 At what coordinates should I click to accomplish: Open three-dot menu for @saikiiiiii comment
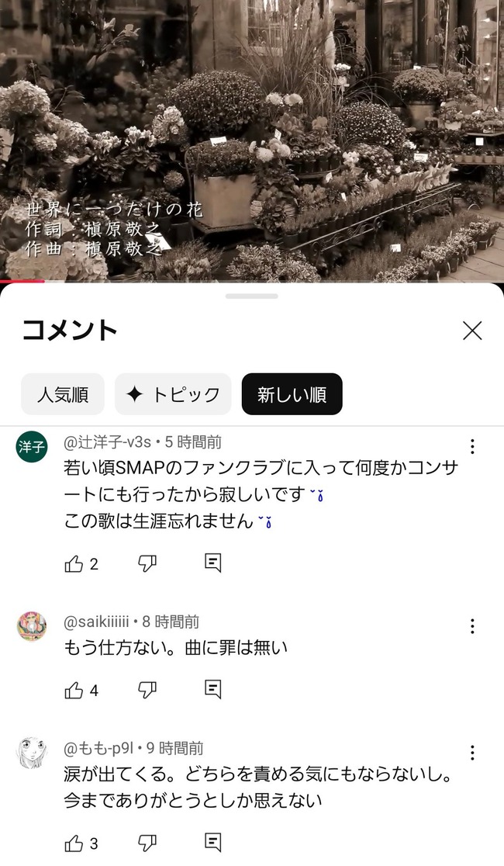(x=472, y=626)
